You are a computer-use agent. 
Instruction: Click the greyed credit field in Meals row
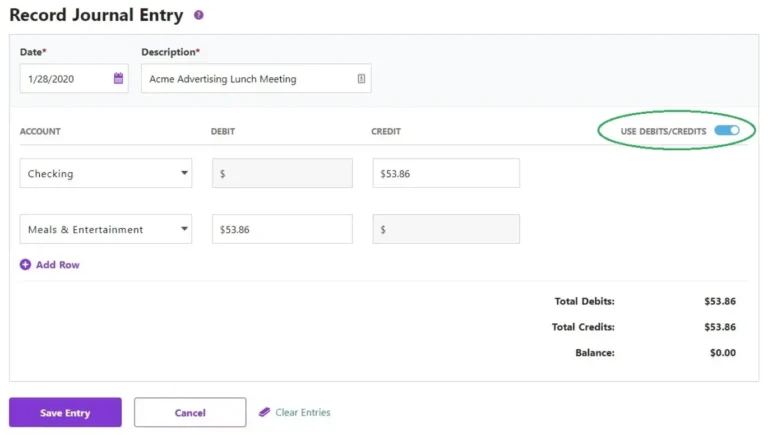[445, 229]
